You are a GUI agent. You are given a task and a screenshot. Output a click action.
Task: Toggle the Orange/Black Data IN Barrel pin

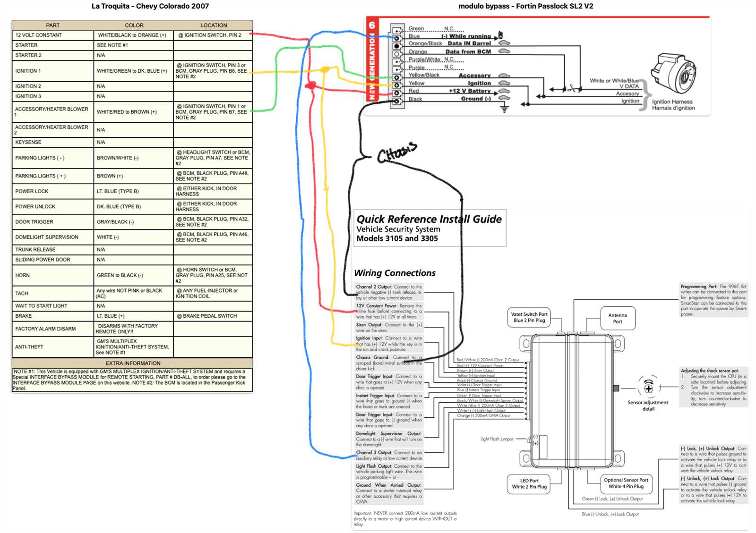pyautogui.click(x=396, y=46)
